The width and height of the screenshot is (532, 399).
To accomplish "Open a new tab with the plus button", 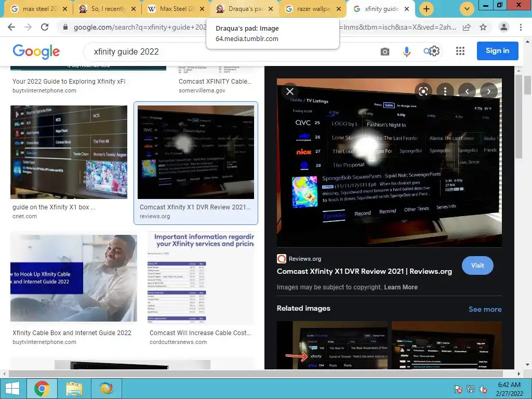I will point(427,9).
